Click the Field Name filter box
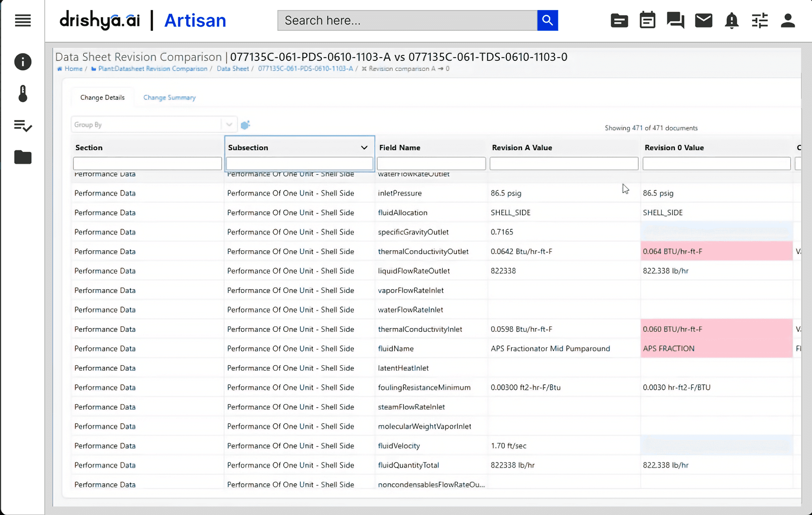The height and width of the screenshot is (515, 812). pos(431,164)
